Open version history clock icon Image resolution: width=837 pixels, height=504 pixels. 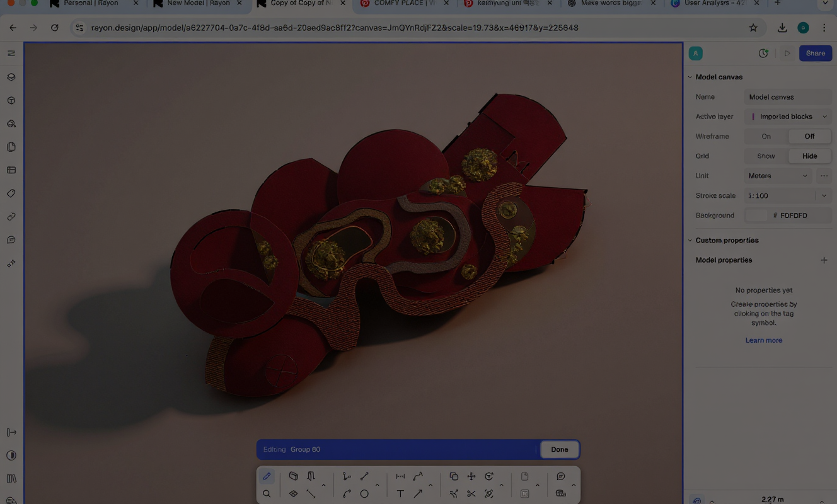pos(763,54)
